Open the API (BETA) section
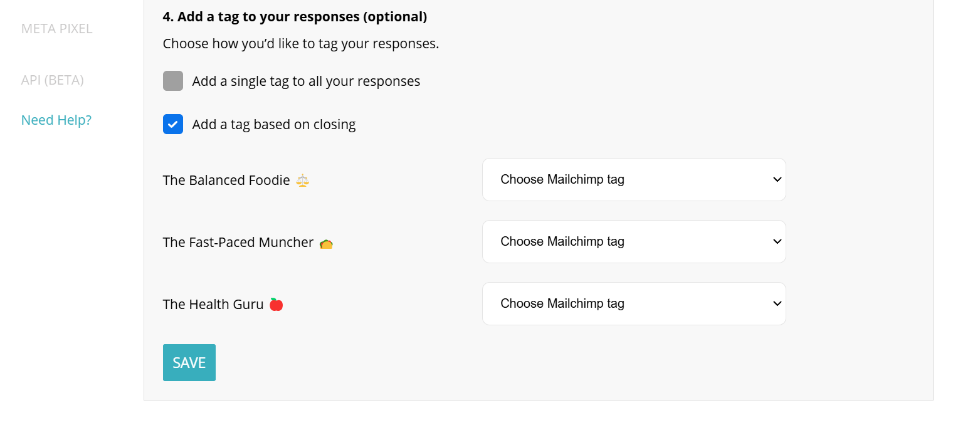This screenshot has height=435, width=980. [53, 80]
